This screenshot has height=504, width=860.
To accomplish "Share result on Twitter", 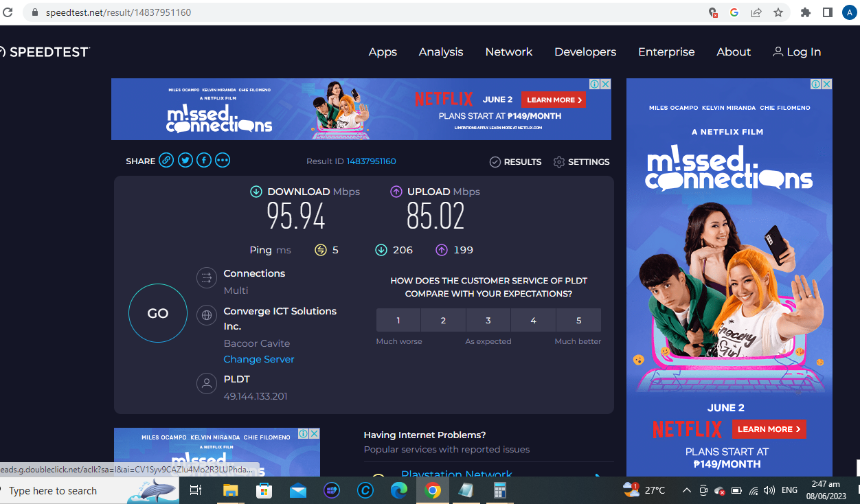I will click(x=185, y=161).
